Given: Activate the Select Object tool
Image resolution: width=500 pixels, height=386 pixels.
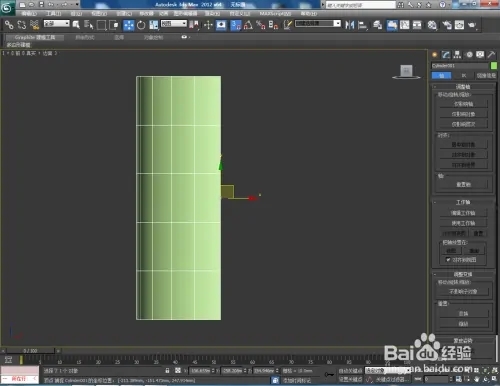Looking at the screenshot, I should (x=76, y=25).
